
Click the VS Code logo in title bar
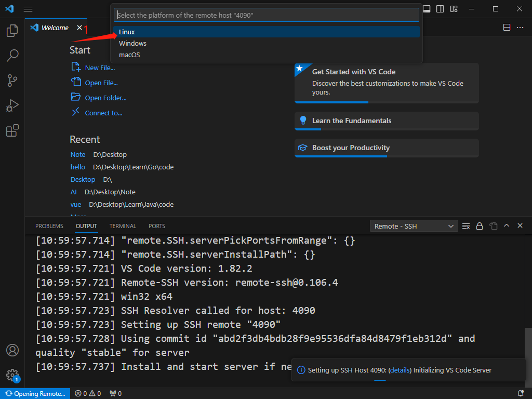tap(9, 9)
